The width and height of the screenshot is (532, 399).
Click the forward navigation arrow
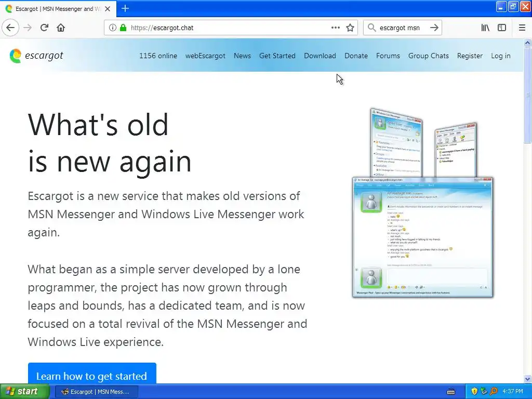28,28
